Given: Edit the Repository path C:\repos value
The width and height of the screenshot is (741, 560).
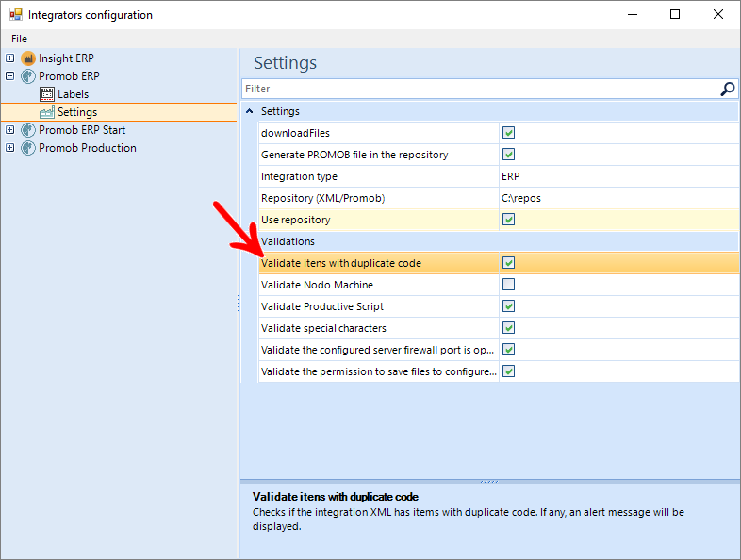Looking at the screenshot, I should pyautogui.click(x=520, y=198).
